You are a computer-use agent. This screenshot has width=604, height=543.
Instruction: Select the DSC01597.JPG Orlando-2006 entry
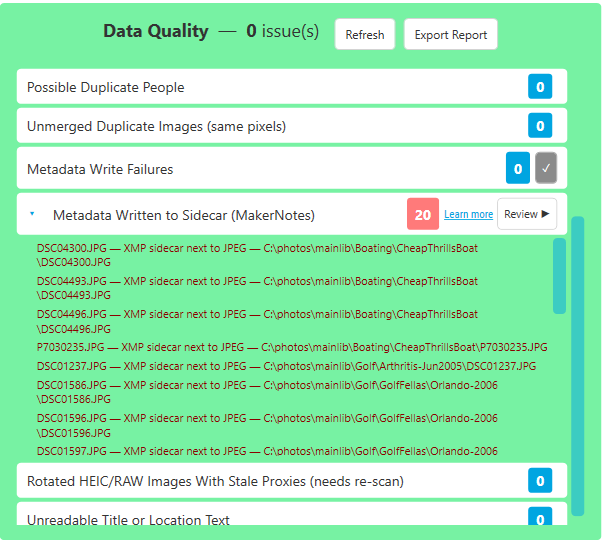267,451
